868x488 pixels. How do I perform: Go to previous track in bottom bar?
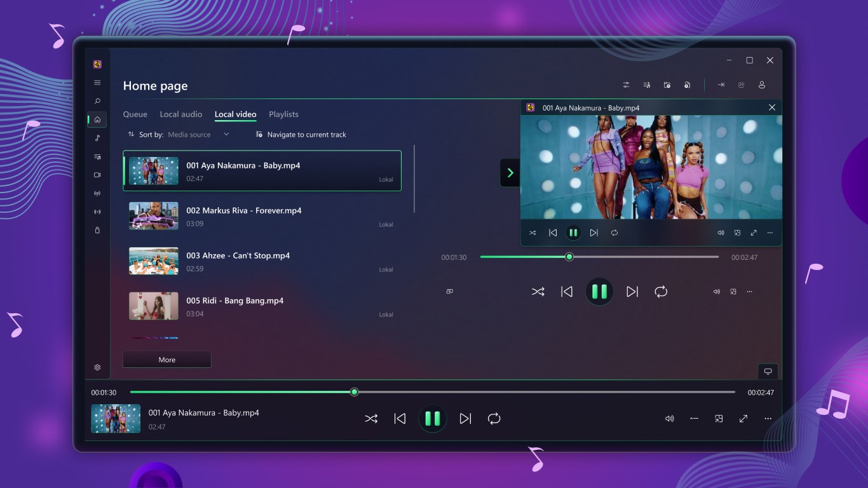(400, 419)
